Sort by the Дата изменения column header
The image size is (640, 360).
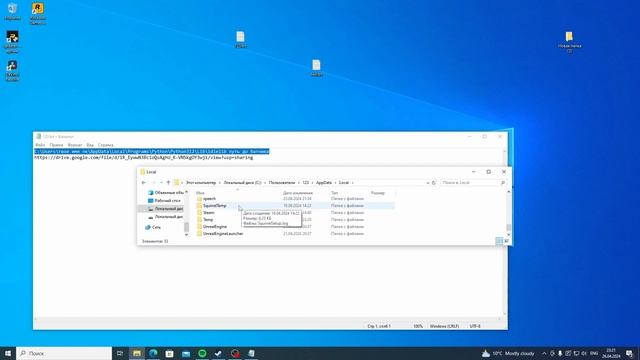298,193
